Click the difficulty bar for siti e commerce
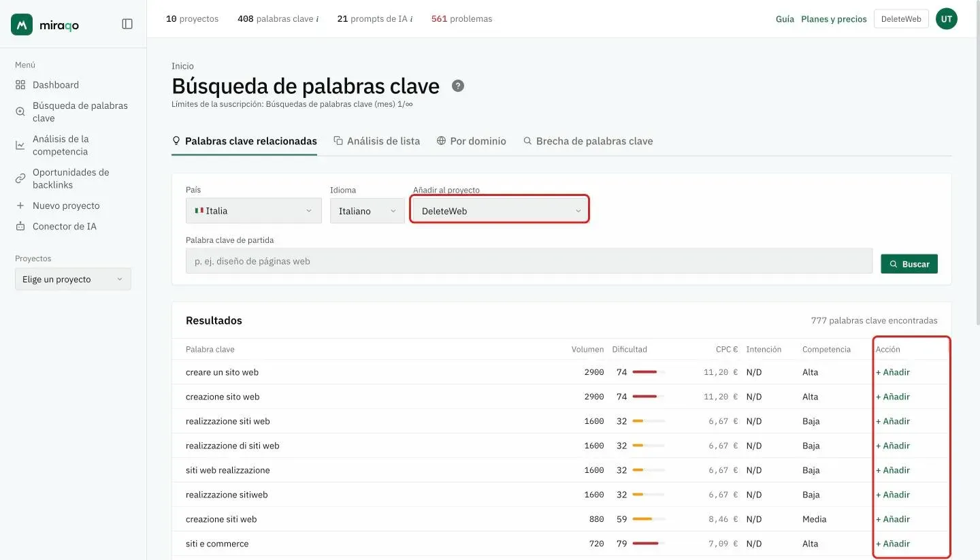The image size is (980, 560). 649,544
